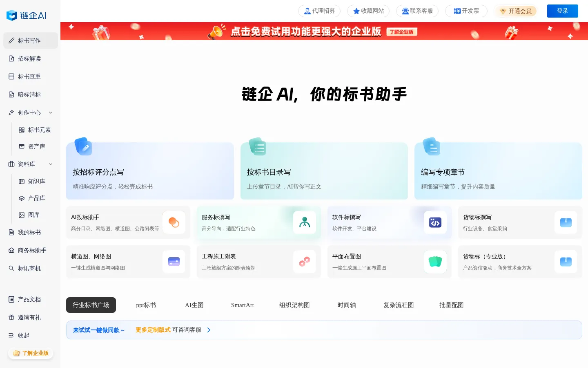Click the 开发票 button
The width and height of the screenshot is (588, 368).
pos(466,11)
